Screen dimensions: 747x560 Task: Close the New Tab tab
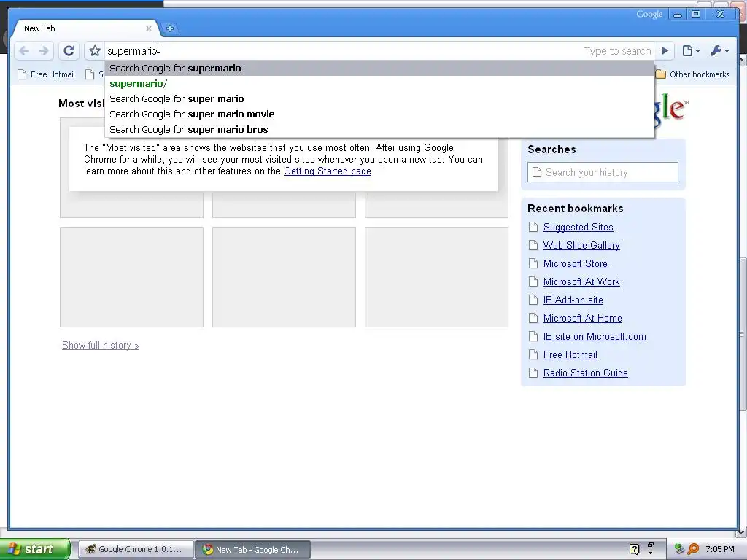(x=149, y=28)
